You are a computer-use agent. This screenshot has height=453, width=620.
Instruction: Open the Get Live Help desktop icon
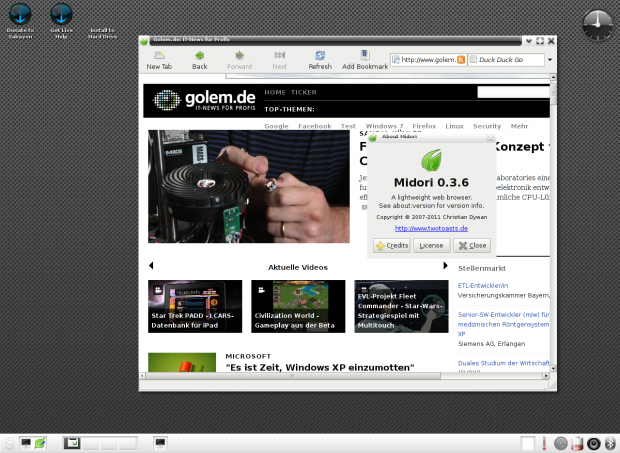61,22
